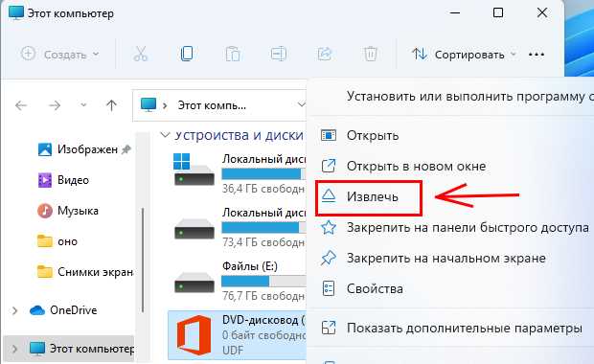The width and height of the screenshot is (594, 364).
Task: Choose Открыть в новом окне
Action: (416, 166)
